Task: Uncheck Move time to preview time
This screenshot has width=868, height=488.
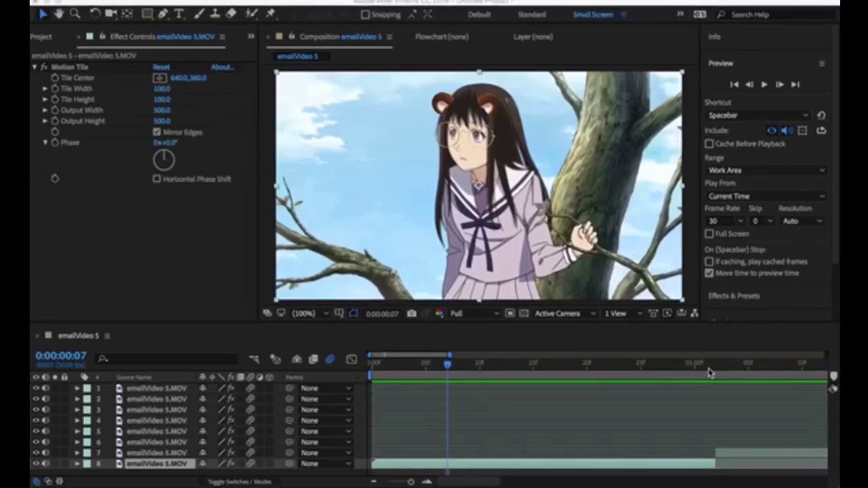Action: click(709, 273)
